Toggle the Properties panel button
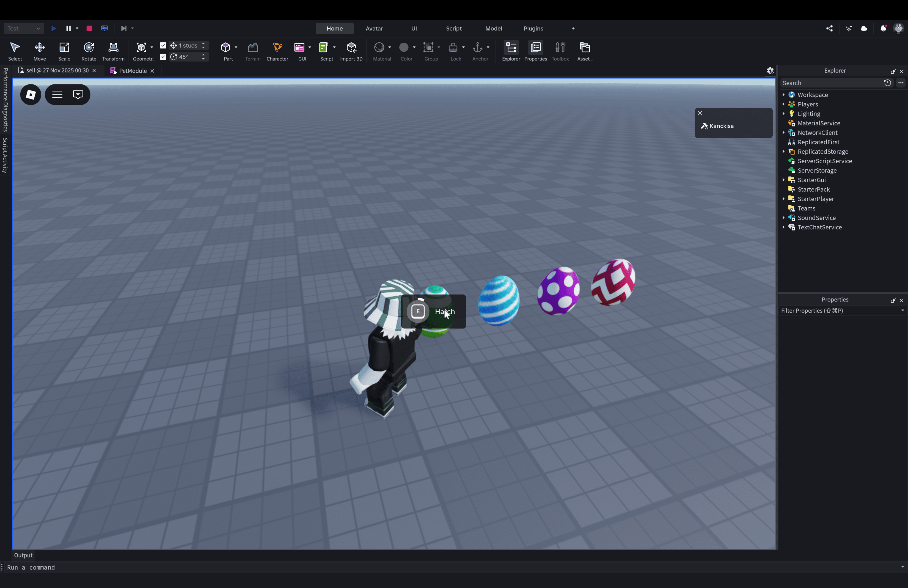This screenshot has width=908, height=588. click(535, 51)
